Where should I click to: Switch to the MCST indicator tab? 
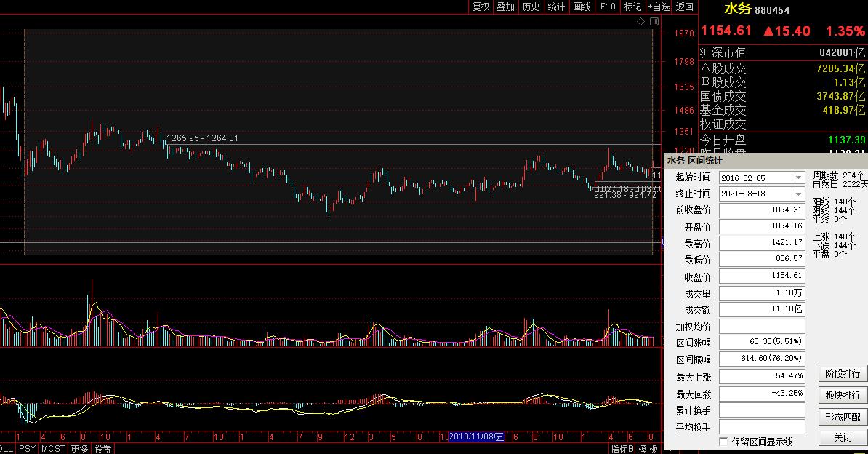(x=53, y=449)
